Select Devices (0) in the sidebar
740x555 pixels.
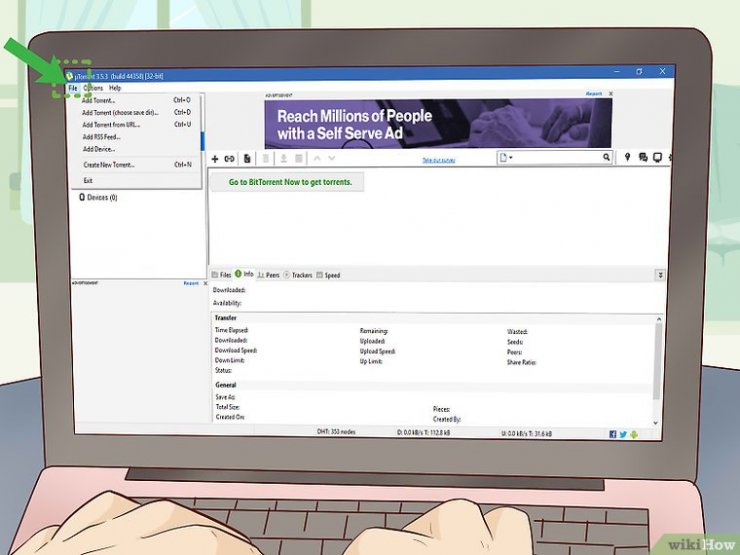[x=98, y=197]
